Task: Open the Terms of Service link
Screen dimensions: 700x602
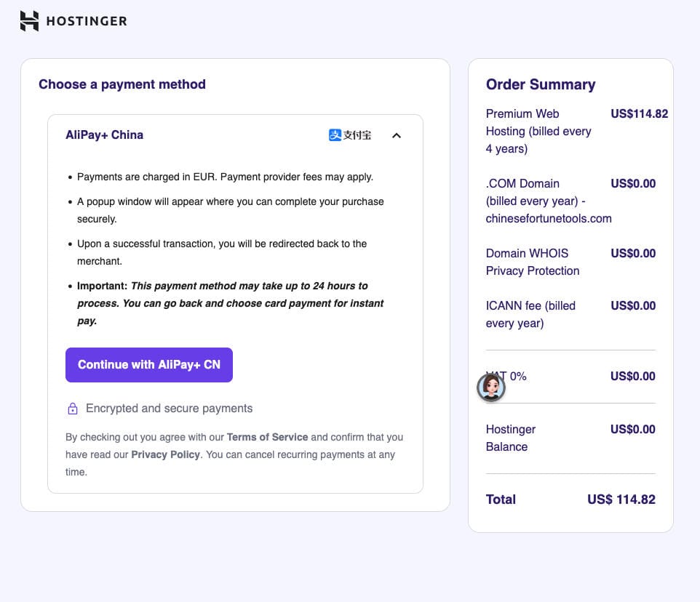Action: 267,437
